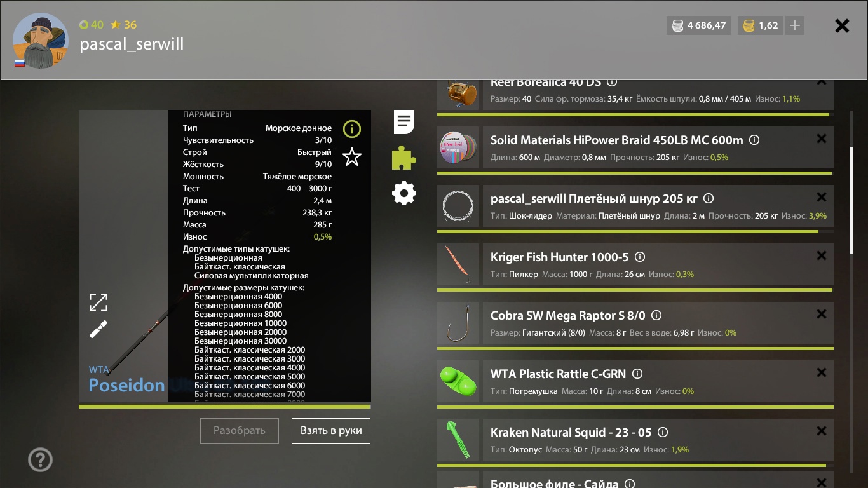
Task: Show info for Reel Borealica 40 DS
Action: pos(612,83)
